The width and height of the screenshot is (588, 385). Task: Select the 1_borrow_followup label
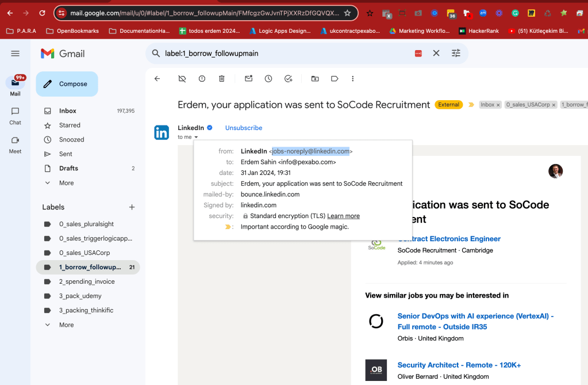click(x=88, y=267)
